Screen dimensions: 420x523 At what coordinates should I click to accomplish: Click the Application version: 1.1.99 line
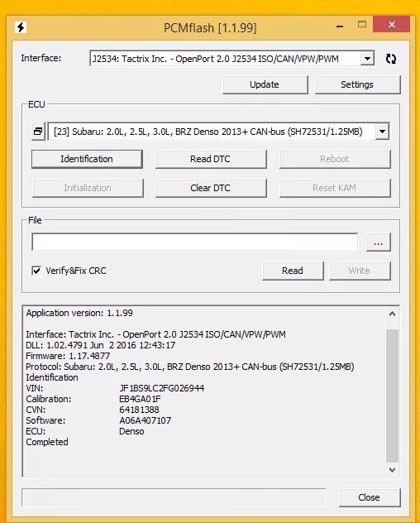click(x=79, y=313)
